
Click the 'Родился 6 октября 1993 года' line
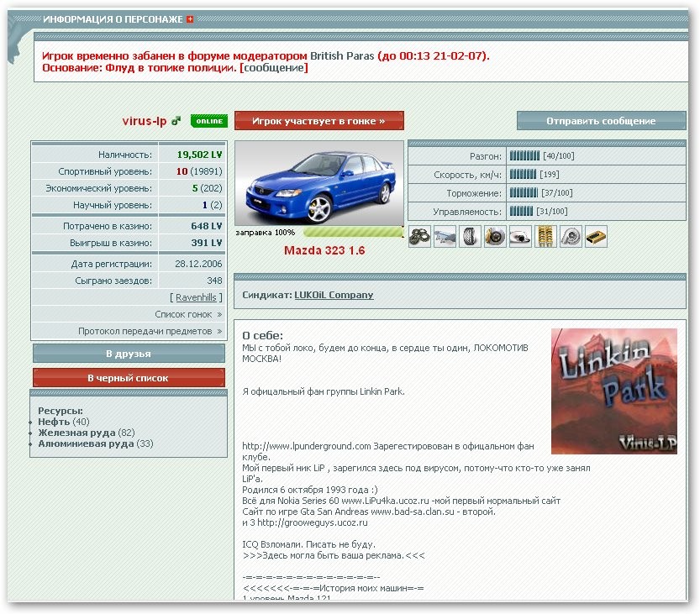point(310,490)
